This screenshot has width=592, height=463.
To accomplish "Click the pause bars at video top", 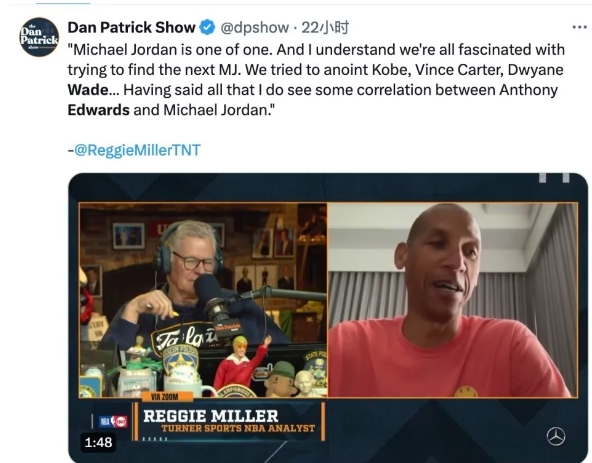I will [554, 177].
